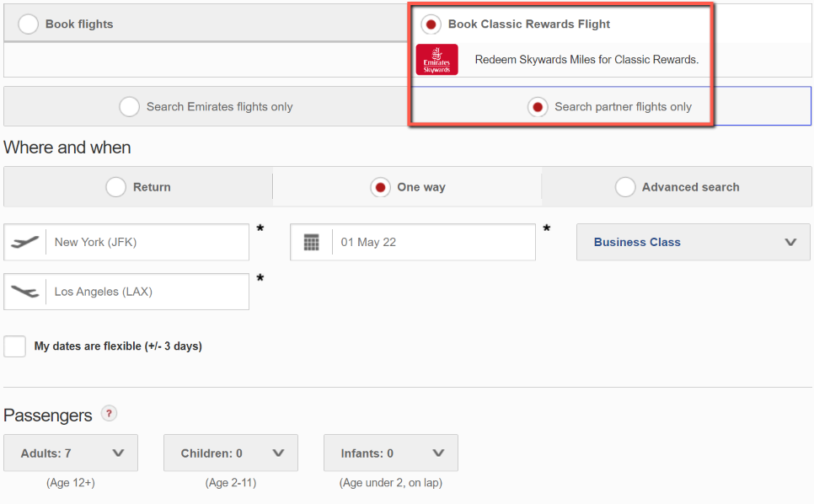Open the Passengers help question mark

coord(109,414)
